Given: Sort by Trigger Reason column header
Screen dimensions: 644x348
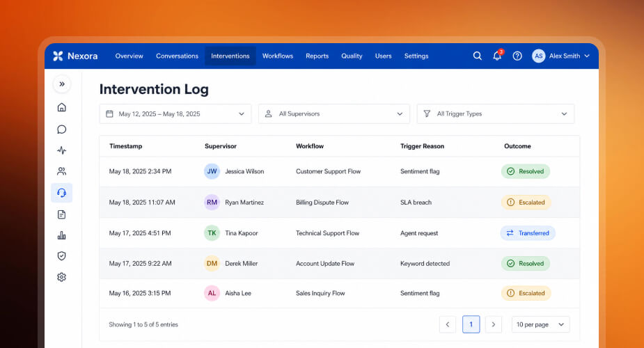Looking at the screenshot, I should [422, 146].
